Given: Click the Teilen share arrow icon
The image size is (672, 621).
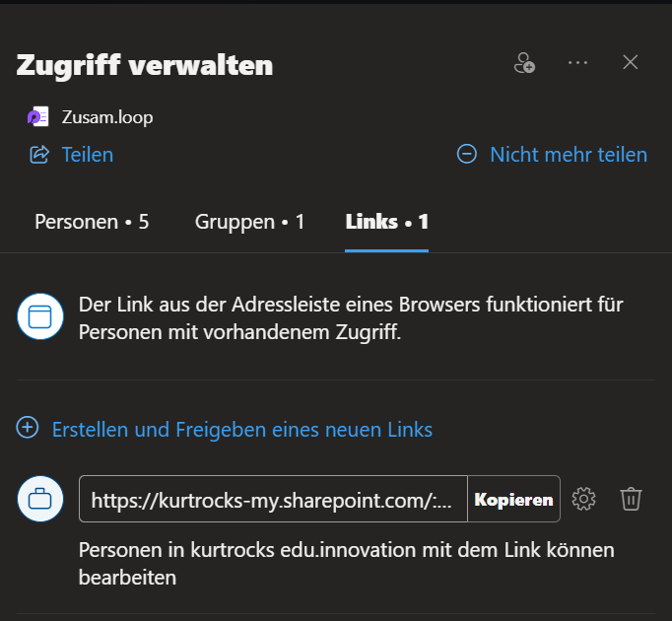Looking at the screenshot, I should click(39, 155).
